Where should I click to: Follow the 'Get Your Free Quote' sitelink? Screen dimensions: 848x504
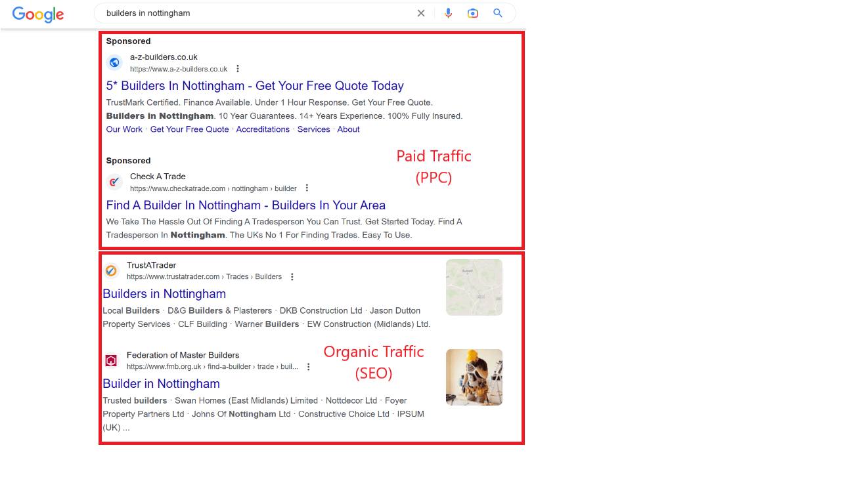coord(190,129)
